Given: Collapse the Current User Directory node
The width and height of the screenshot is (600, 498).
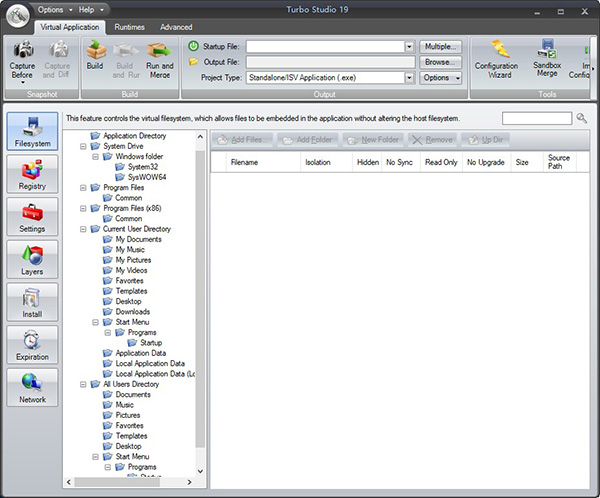Looking at the screenshot, I should tap(84, 229).
